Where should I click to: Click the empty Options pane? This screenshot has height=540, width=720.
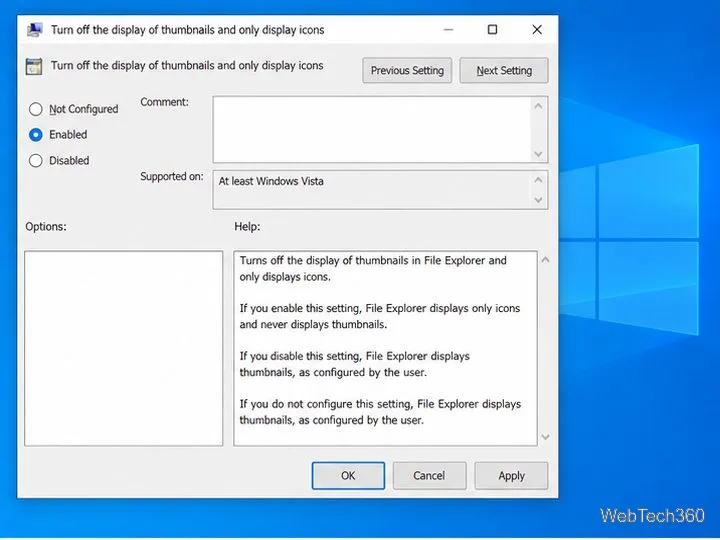click(124, 348)
